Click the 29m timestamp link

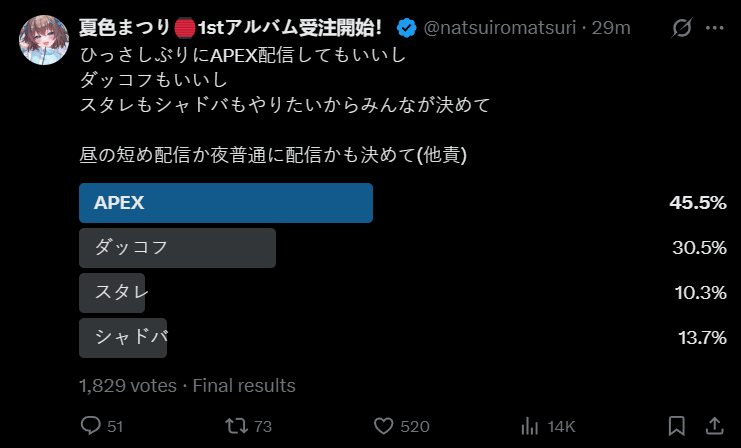pyautogui.click(x=611, y=28)
